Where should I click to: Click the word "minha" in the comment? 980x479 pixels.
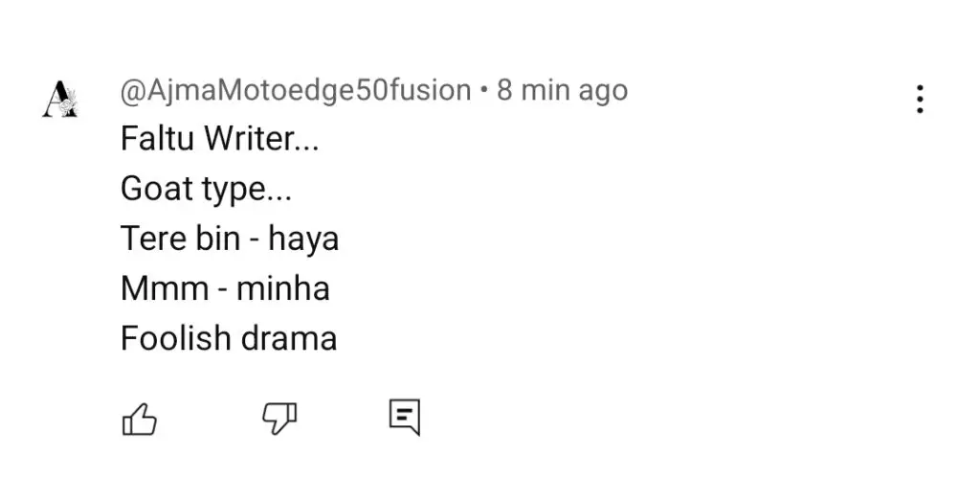[283, 288]
